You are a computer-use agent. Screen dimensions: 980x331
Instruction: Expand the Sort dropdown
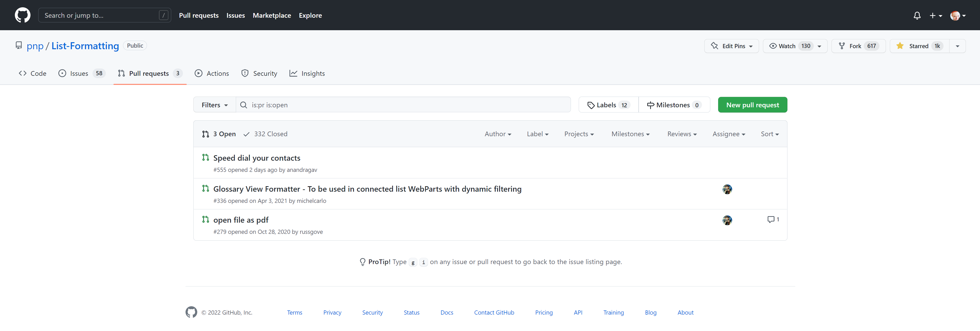(x=769, y=134)
